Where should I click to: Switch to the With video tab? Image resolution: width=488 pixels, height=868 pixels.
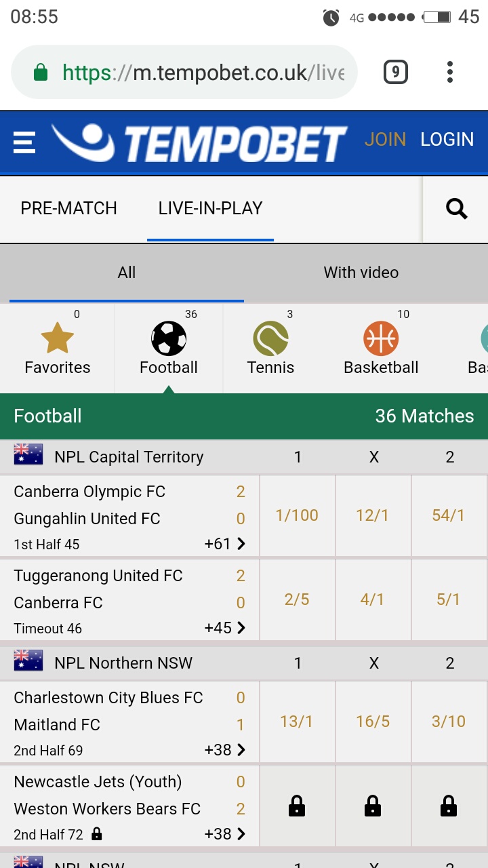coord(361,273)
